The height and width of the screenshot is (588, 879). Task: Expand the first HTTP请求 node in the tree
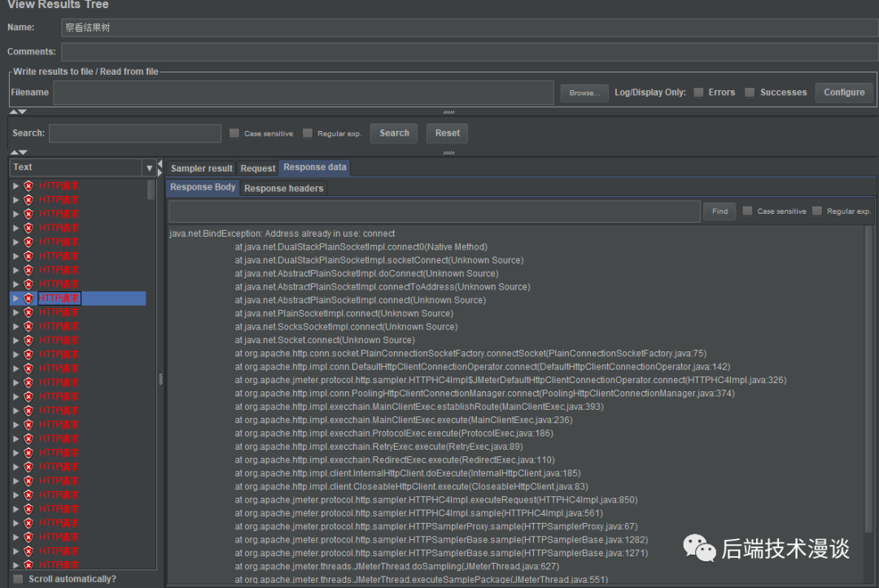15,186
